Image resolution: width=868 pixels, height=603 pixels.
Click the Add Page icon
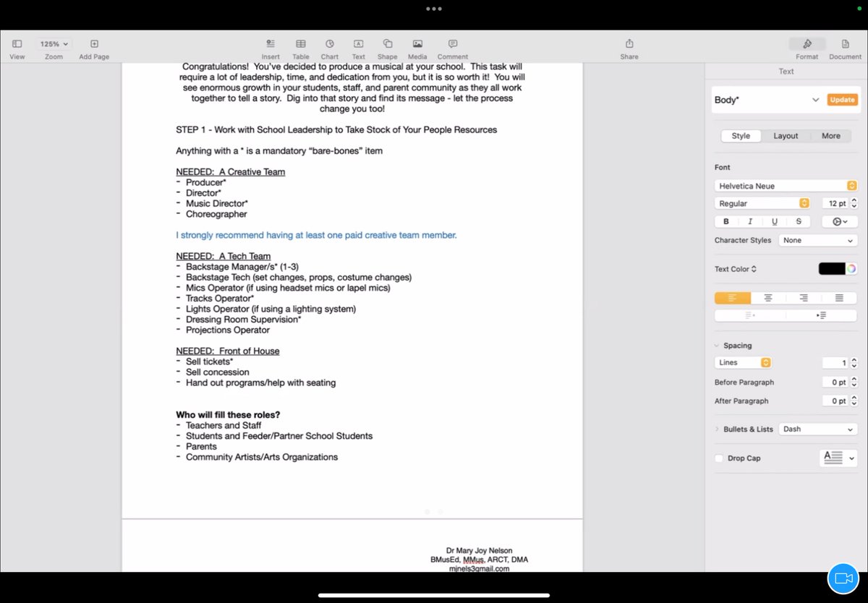[94, 44]
